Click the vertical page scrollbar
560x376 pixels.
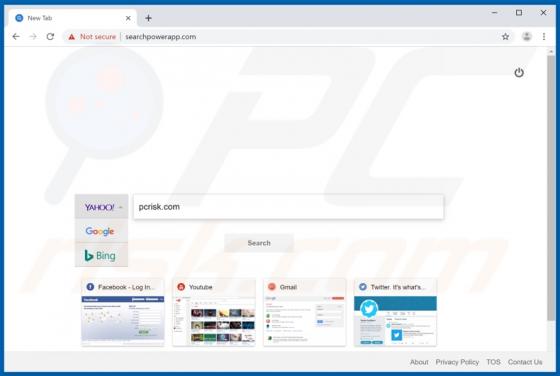551,187
